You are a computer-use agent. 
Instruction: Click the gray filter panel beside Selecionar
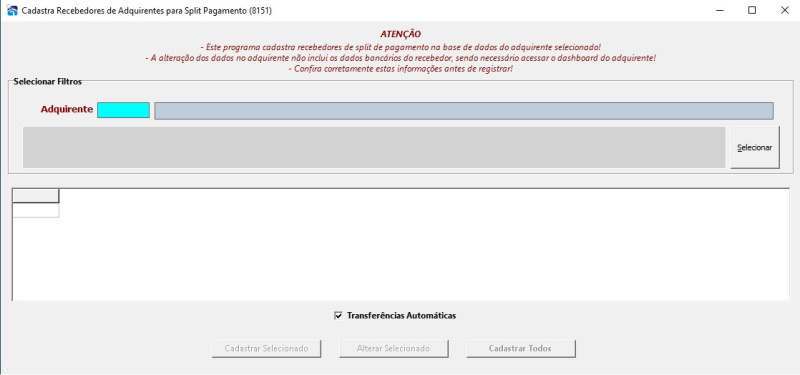pos(374,147)
